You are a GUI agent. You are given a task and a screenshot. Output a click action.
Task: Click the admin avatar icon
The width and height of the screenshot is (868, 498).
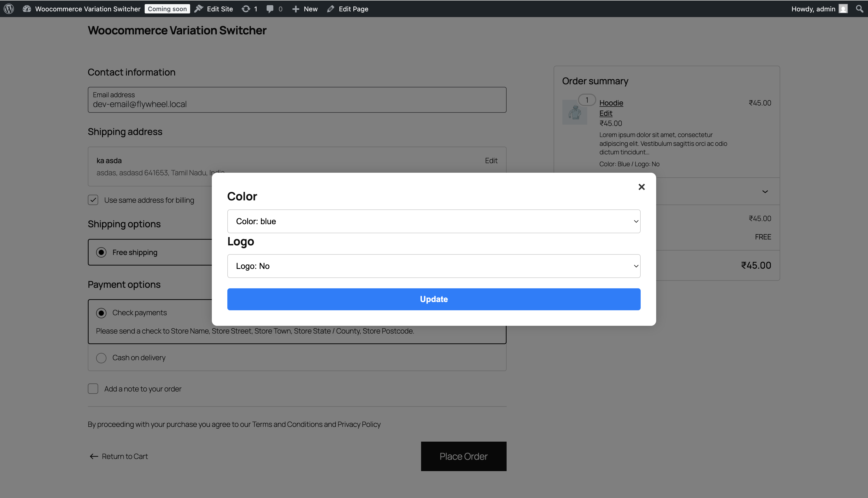(x=843, y=9)
